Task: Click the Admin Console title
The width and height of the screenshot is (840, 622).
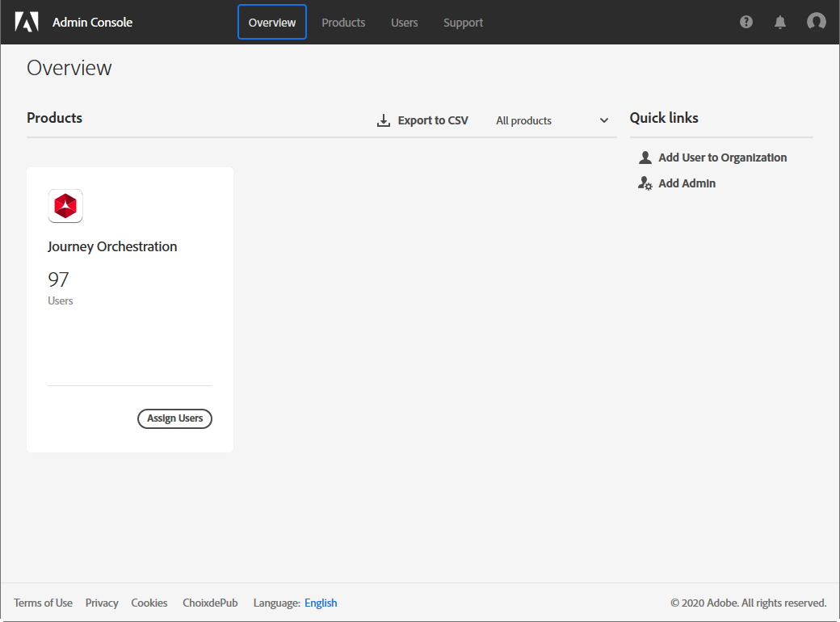Action: pyautogui.click(x=93, y=22)
